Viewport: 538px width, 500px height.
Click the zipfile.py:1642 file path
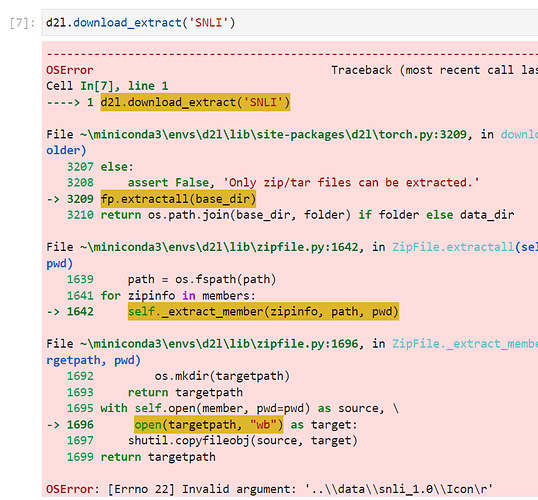pyautogui.click(x=202, y=247)
